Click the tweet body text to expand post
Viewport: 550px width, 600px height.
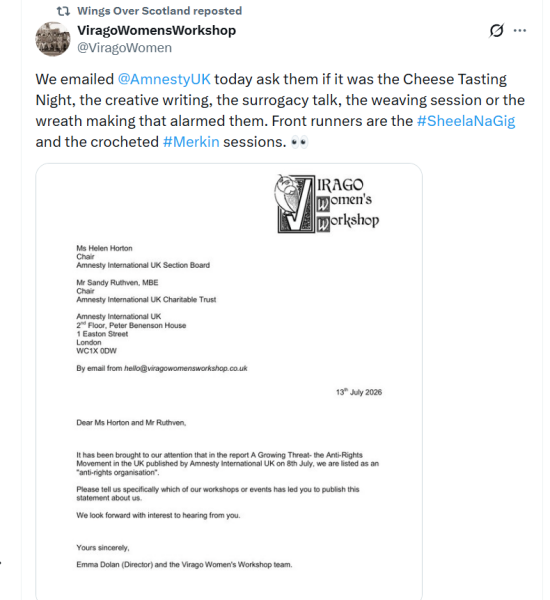pyautogui.click(x=280, y=111)
